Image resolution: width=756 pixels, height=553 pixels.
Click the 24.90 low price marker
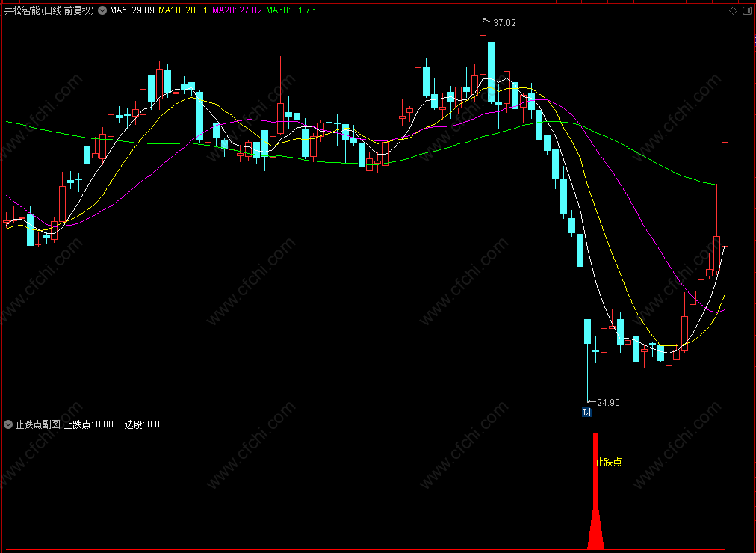coord(609,402)
